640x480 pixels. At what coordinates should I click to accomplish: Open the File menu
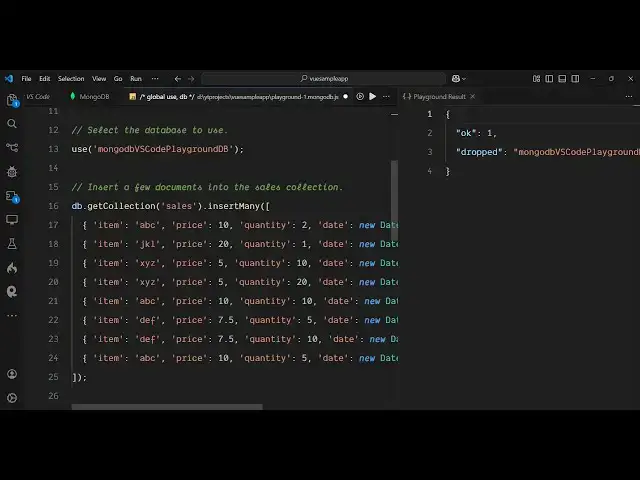coord(27,78)
